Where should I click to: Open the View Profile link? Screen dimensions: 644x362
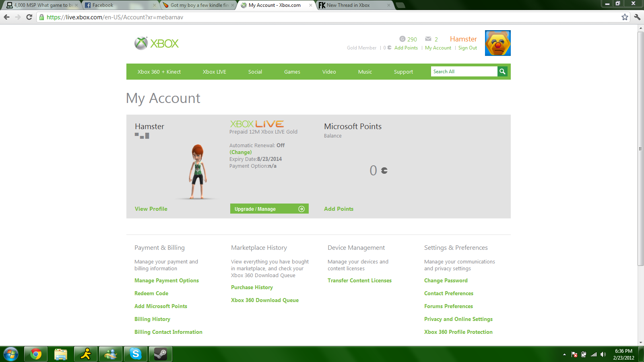coord(151,209)
